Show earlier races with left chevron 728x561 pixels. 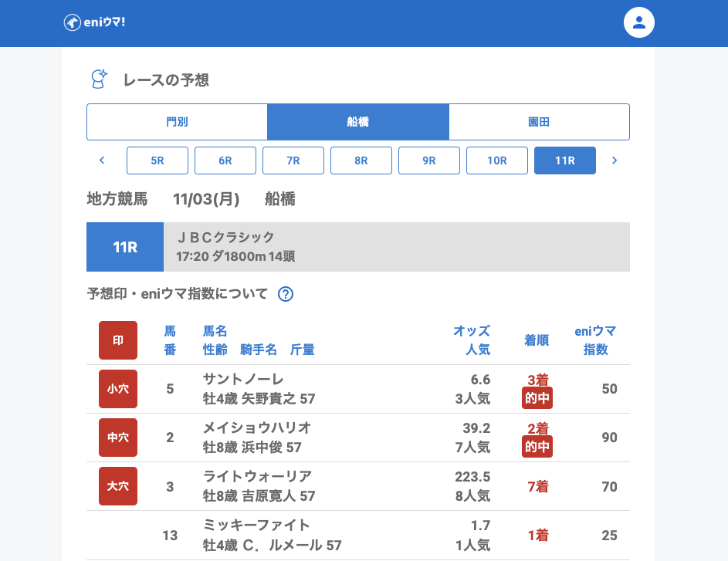point(102,161)
